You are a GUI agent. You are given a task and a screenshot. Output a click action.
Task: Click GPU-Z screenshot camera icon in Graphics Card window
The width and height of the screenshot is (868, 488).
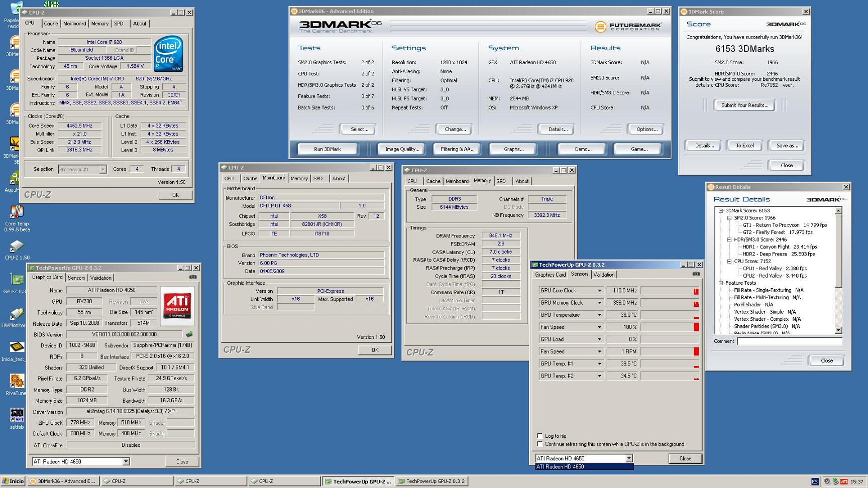coord(193,277)
